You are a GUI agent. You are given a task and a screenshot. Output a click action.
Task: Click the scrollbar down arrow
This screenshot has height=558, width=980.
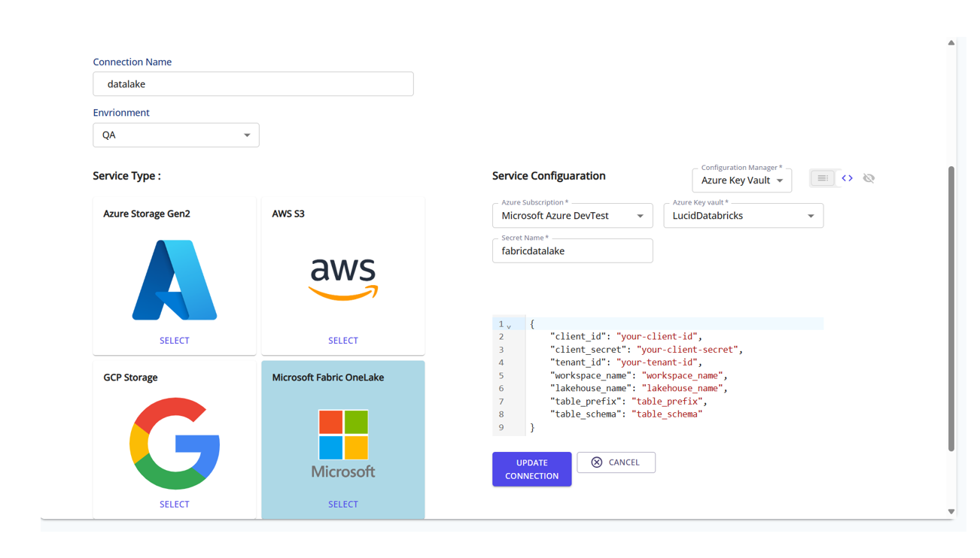pos(951,511)
